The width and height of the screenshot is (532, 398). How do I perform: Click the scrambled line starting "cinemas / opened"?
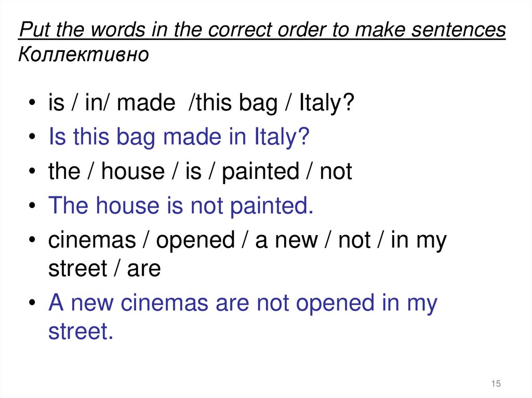(x=247, y=240)
